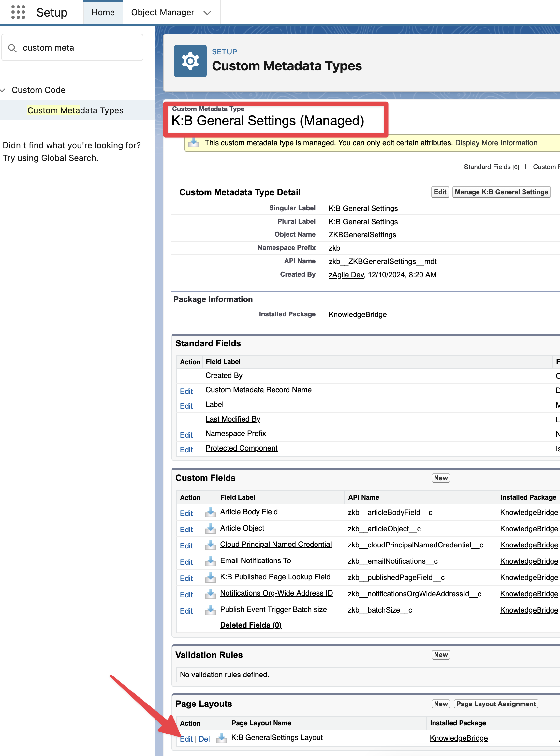
Task: Open Display More Information link
Action: click(x=495, y=143)
